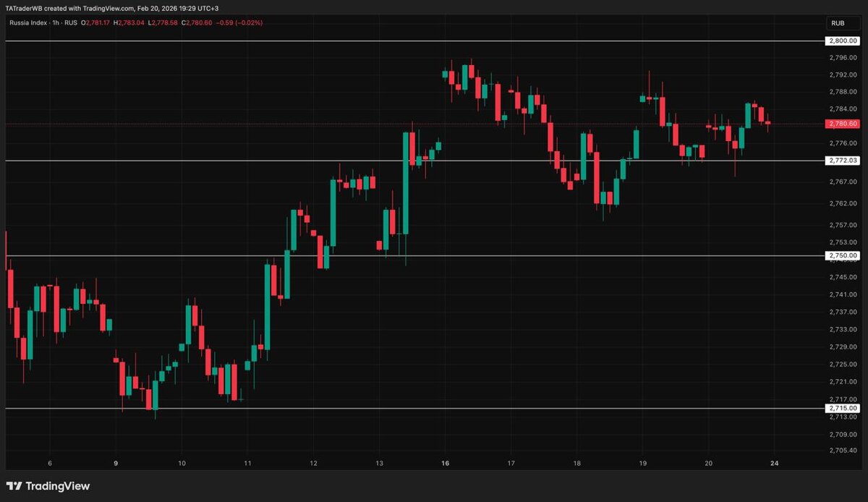
Task: Click the 2,796.00 price axis label
Action: point(843,57)
